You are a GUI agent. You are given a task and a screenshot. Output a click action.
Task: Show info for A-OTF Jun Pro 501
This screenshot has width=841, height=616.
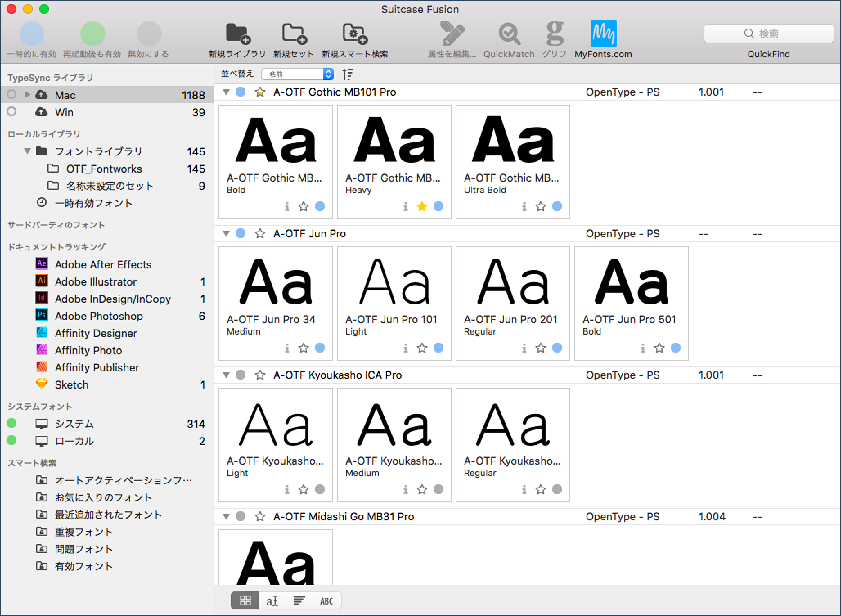coord(643,348)
